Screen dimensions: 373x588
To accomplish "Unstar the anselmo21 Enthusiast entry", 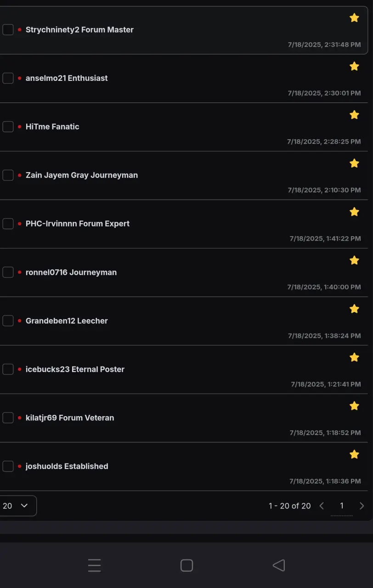I will [x=354, y=66].
